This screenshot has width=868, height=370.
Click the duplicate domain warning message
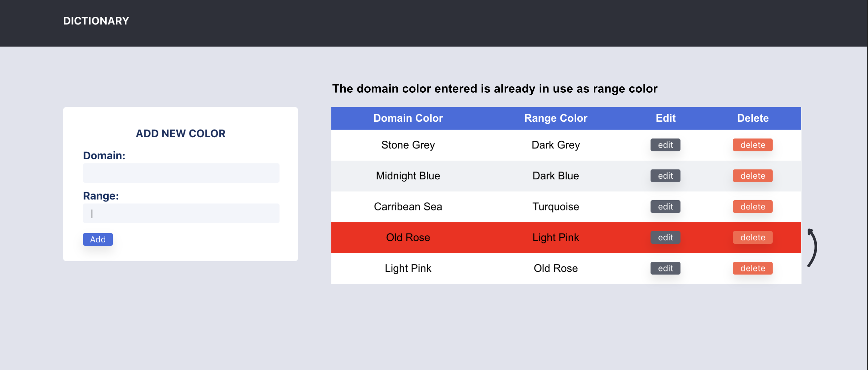coord(495,89)
